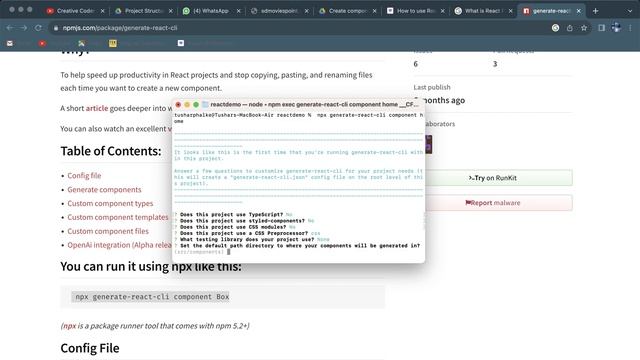Switch to What is React tab
Image resolution: width=640 pixels, height=360 pixels.
[484, 11]
